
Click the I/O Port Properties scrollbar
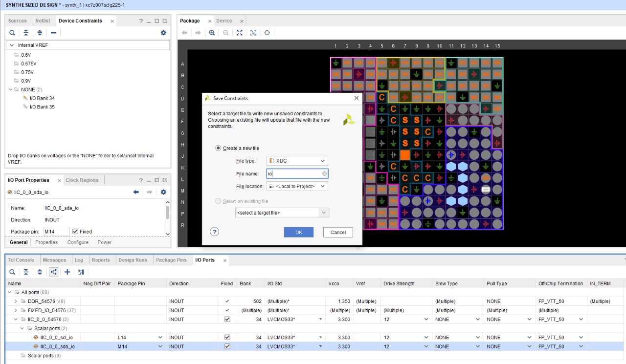(x=168, y=213)
